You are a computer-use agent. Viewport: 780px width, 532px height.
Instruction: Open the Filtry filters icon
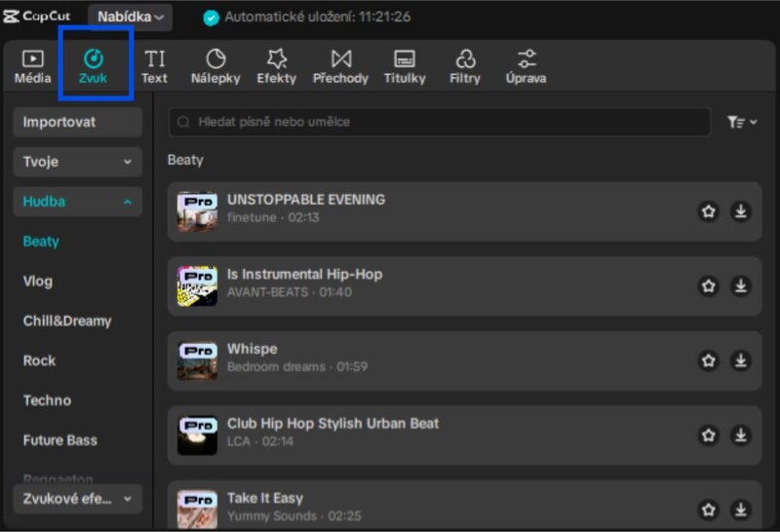465,59
